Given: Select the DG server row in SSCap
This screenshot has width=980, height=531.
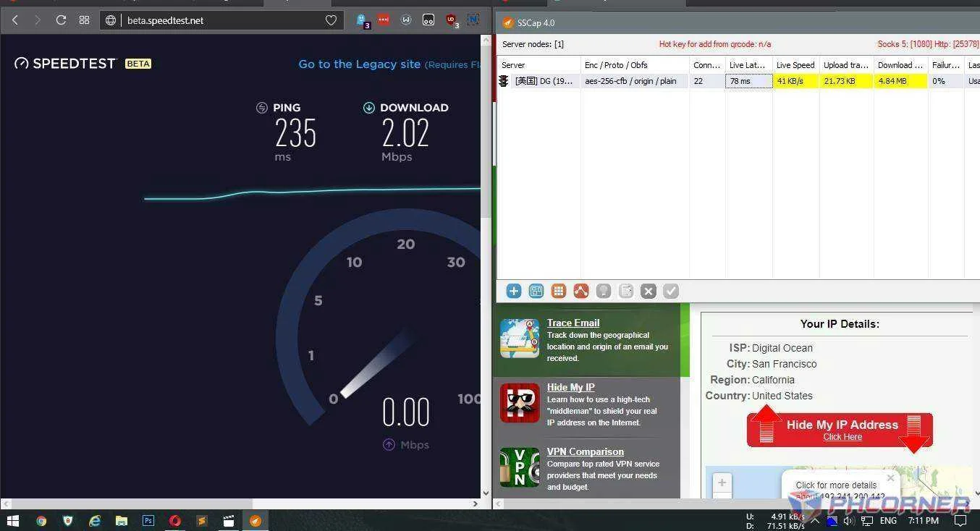Looking at the screenshot, I should (x=738, y=81).
